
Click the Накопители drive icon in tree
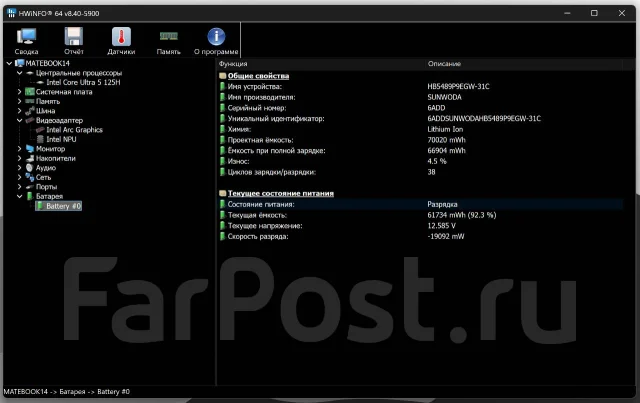(x=30, y=158)
